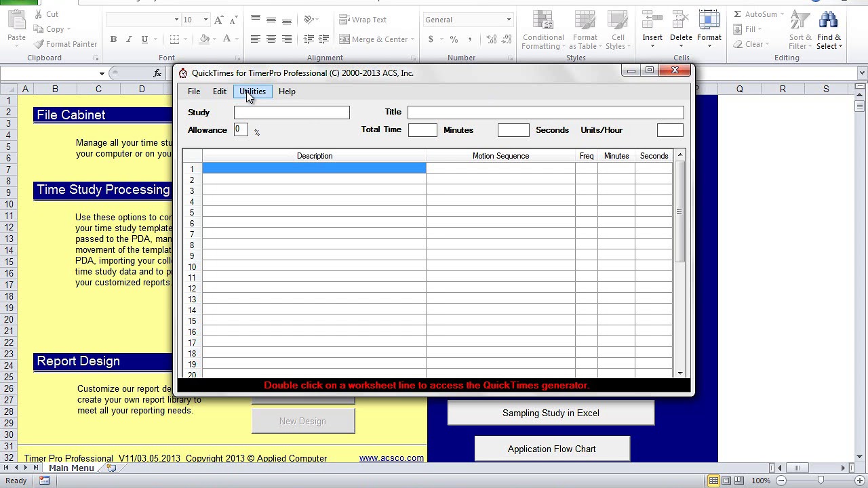The image size is (868, 488).
Task: Click the Borders icon in Font group
Action: (174, 39)
